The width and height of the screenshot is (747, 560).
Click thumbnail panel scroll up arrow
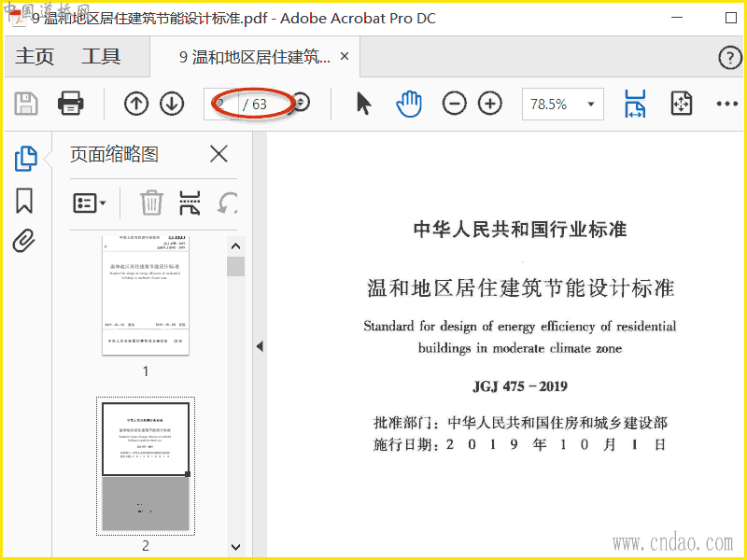[x=235, y=246]
